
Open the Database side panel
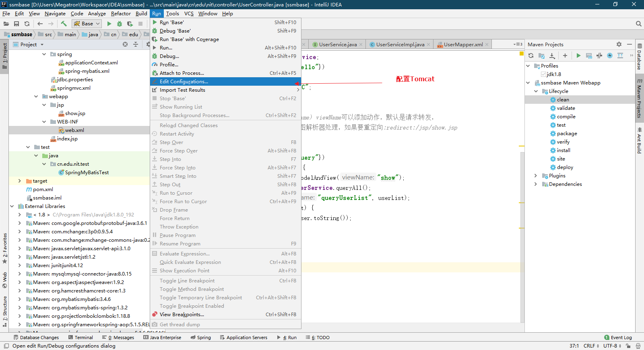(x=640, y=57)
